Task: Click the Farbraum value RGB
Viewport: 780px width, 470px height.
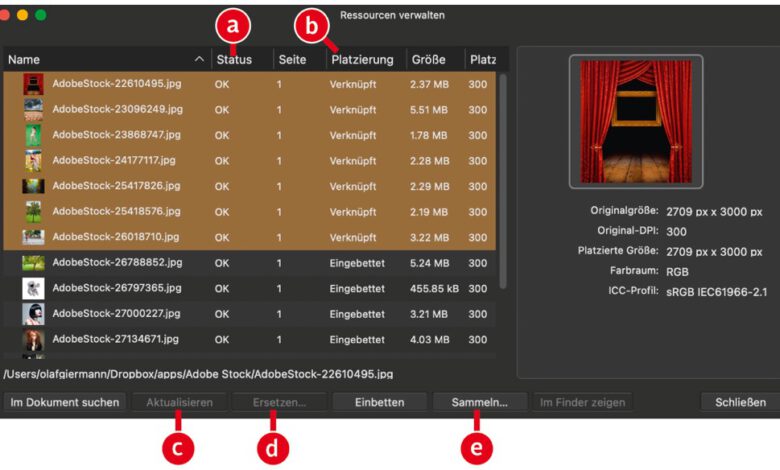Action: click(x=677, y=272)
